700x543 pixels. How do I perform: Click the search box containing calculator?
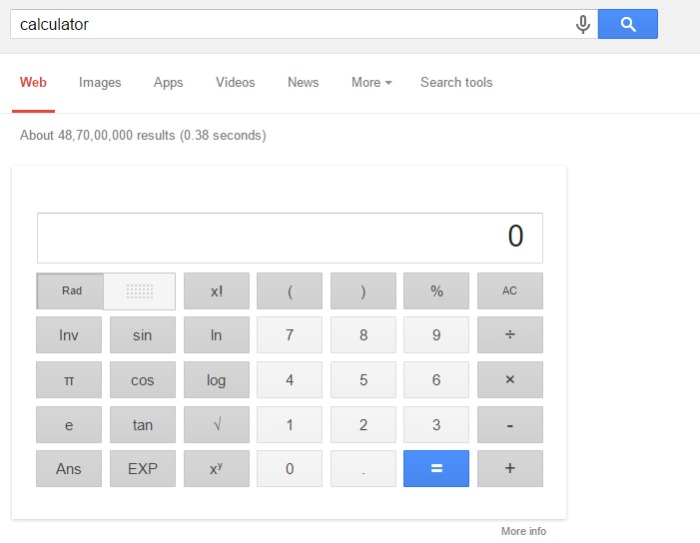[x=304, y=24]
